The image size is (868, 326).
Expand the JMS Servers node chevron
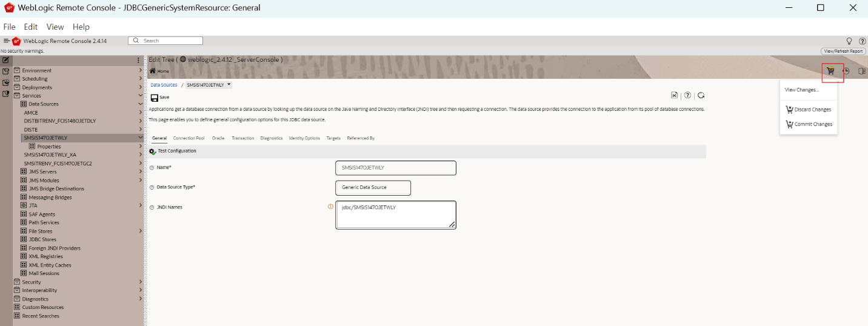[x=141, y=171]
